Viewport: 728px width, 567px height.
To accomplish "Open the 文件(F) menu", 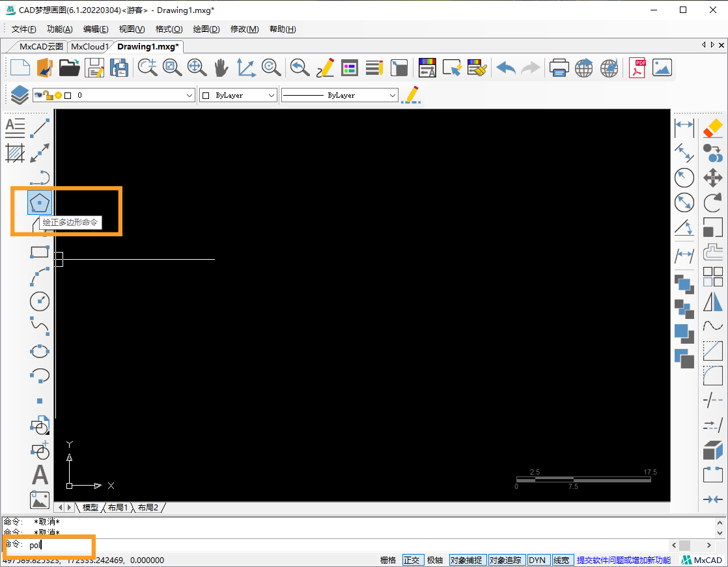I will click(23, 29).
